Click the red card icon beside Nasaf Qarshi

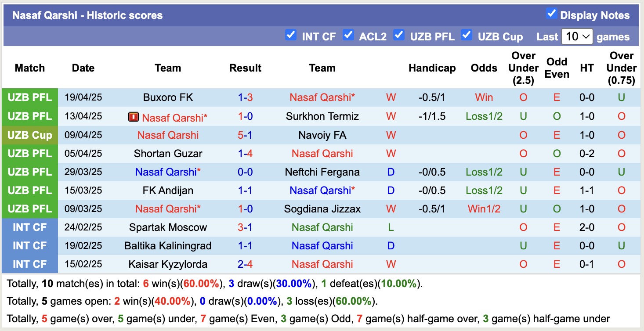pos(133,117)
